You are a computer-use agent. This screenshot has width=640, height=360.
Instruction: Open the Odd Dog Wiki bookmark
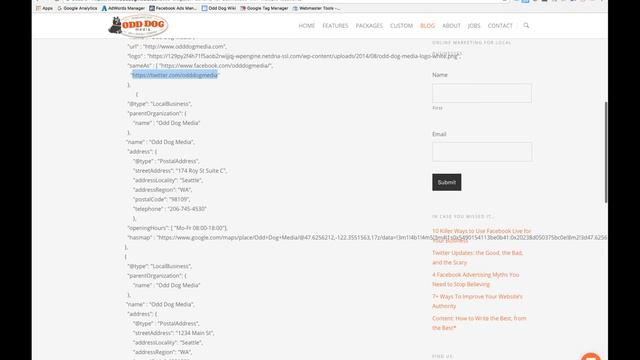219,8
